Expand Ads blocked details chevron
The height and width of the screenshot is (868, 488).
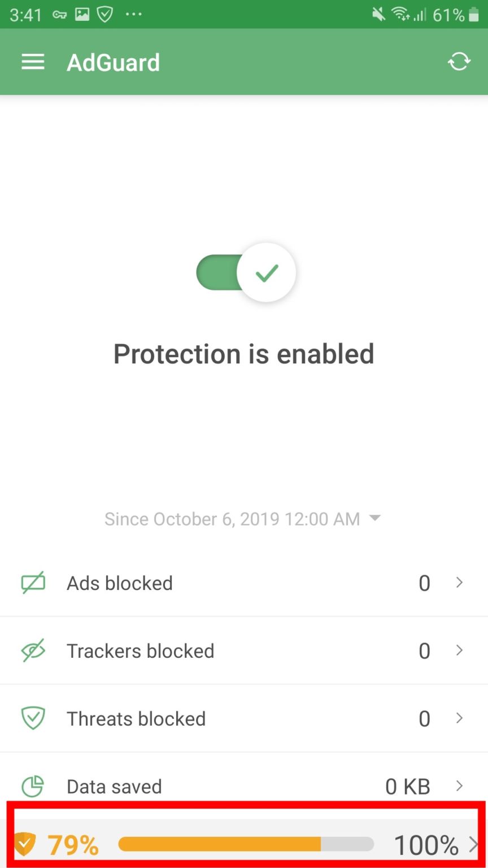(459, 583)
